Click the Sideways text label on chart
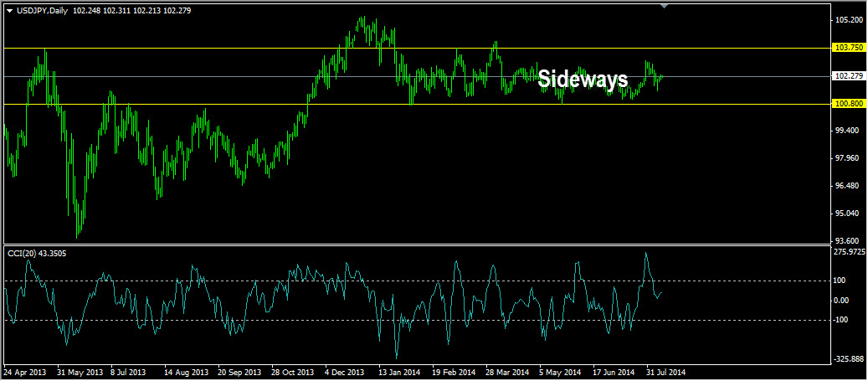 [x=583, y=80]
